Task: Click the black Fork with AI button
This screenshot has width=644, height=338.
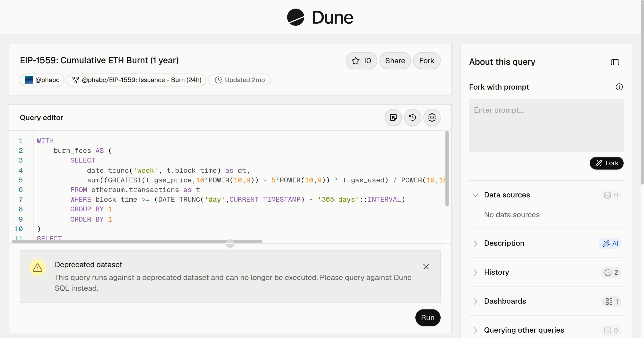Action: (606, 163)
